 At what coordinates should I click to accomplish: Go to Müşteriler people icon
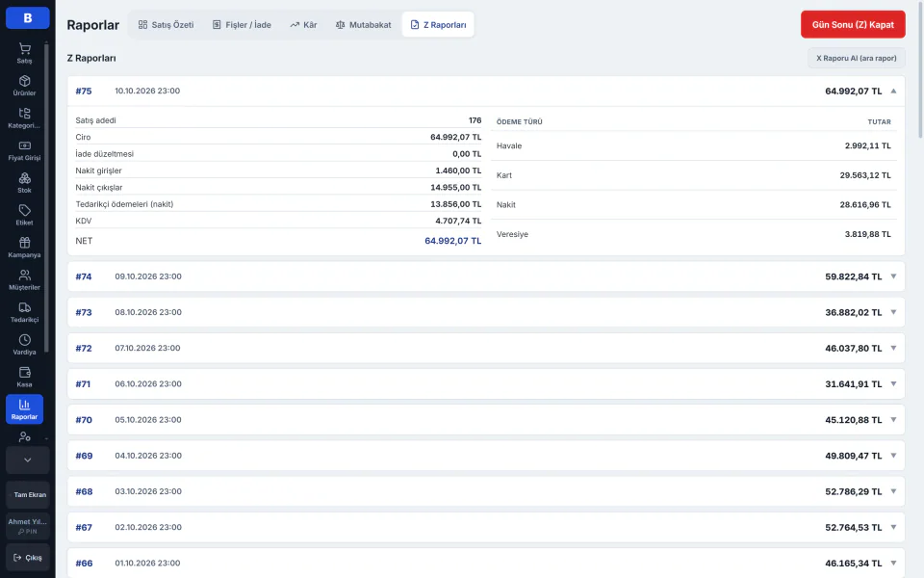[x=24, y=276]
